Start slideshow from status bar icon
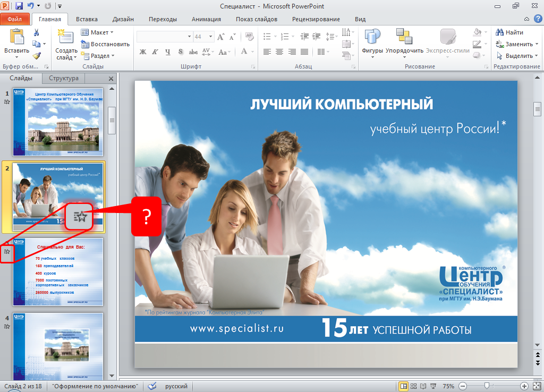 [433, 386]
